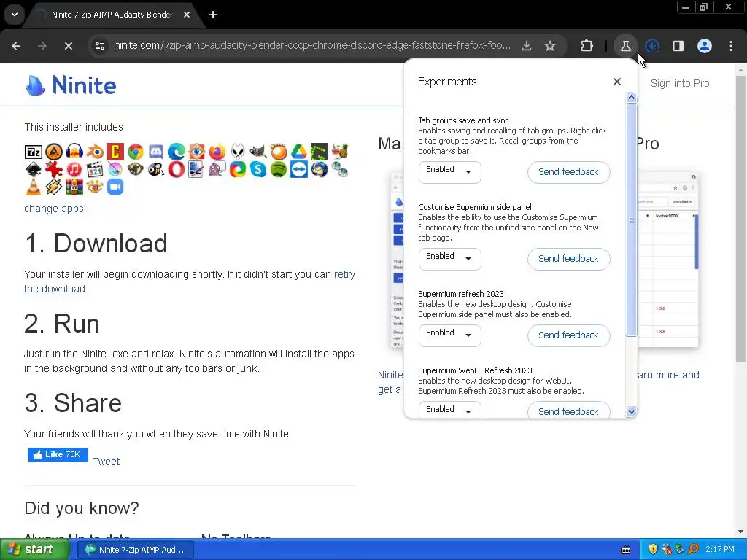Viewport: 747px width, 560px height.
Task: Open the Windows start menu
Action: [x=34, y=550]
